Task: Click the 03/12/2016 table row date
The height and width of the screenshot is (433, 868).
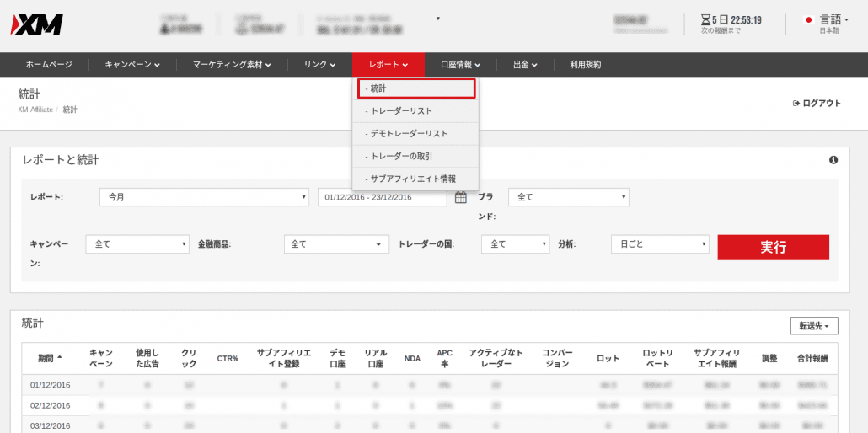Action: point(51,425)
